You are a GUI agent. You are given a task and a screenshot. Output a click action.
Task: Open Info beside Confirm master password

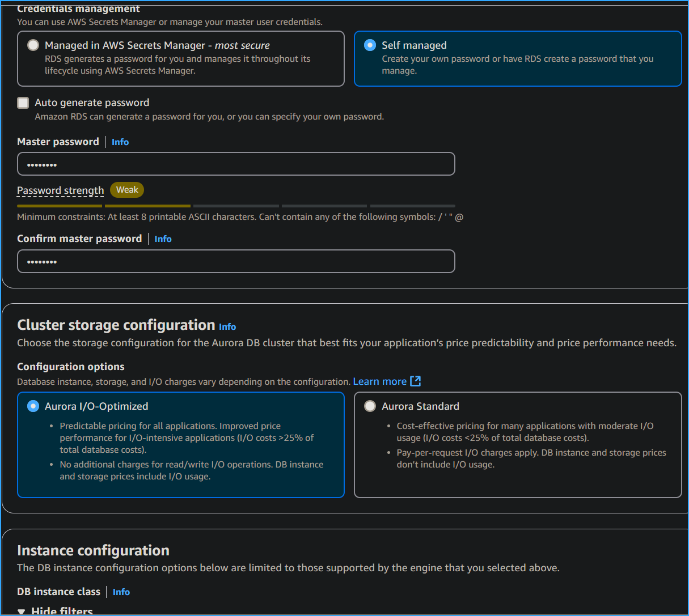click(163, 239)
